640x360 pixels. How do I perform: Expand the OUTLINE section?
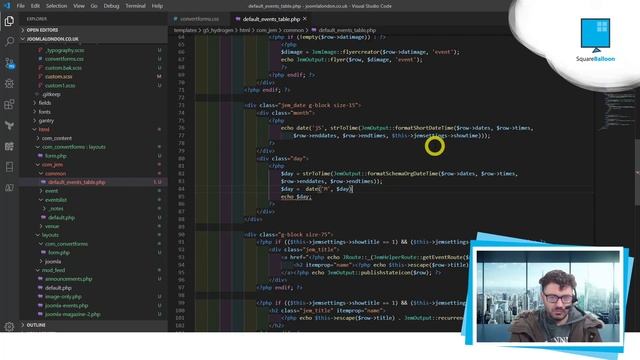click(x=93, y=325)
